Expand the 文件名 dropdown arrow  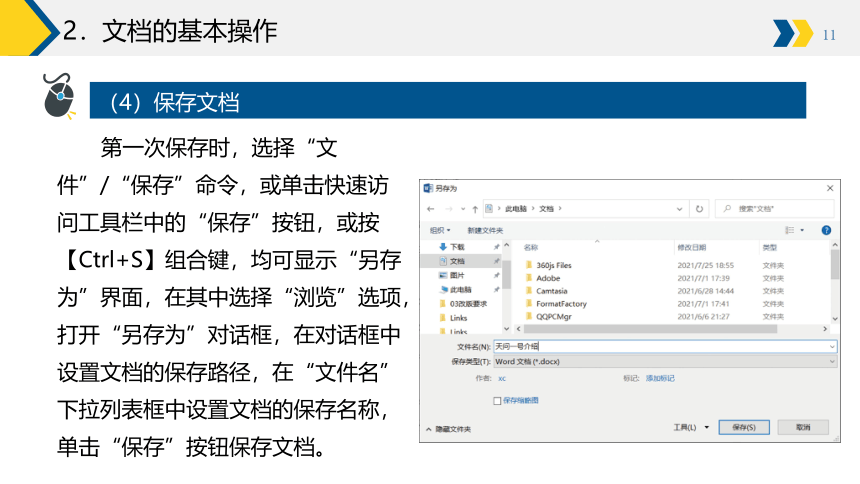click(832, 347)
